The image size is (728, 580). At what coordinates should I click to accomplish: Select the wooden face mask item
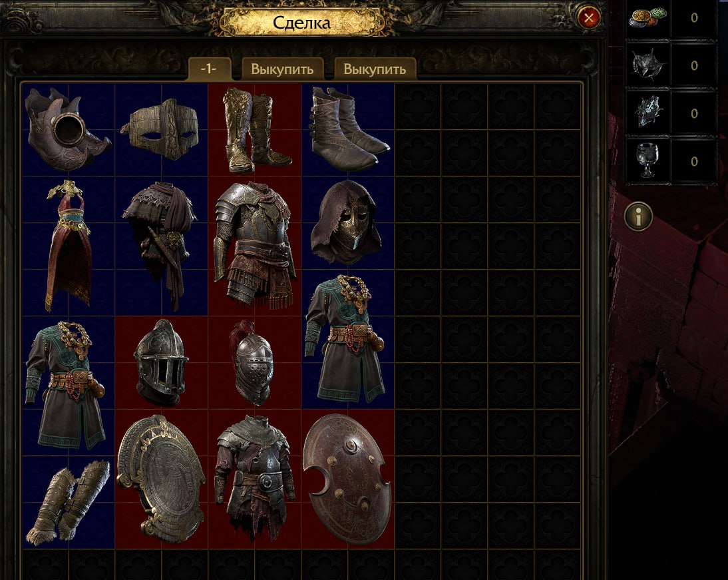161,130
